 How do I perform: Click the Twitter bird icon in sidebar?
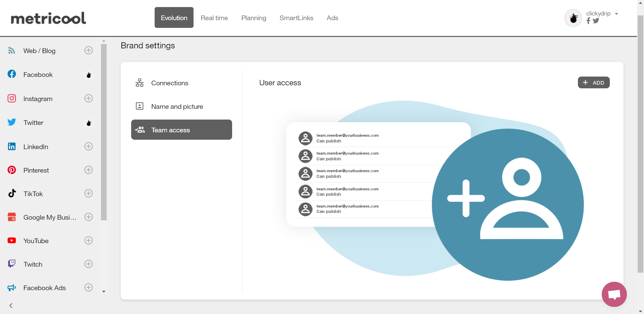click(x=12, y=122)
